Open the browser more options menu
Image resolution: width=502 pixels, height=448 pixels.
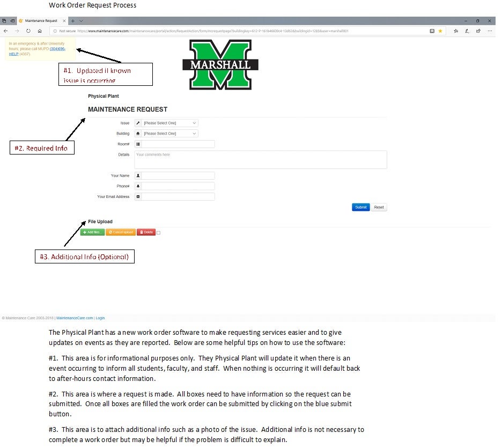490,31
